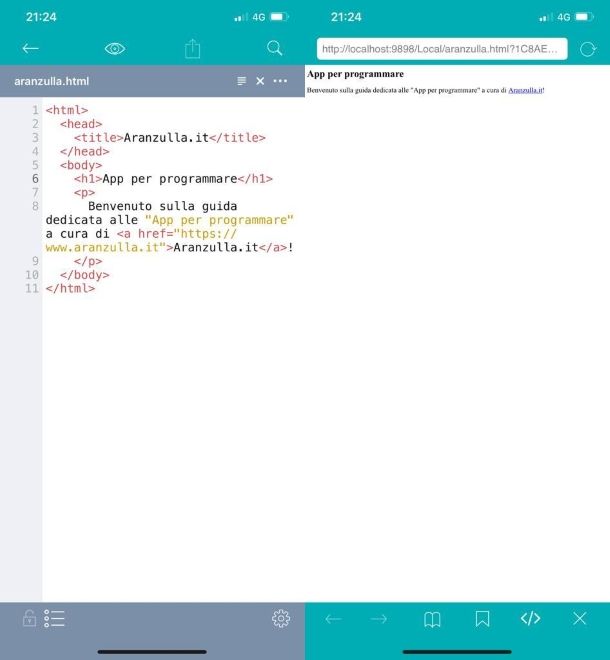Open search with the magnifier icon

275,48
